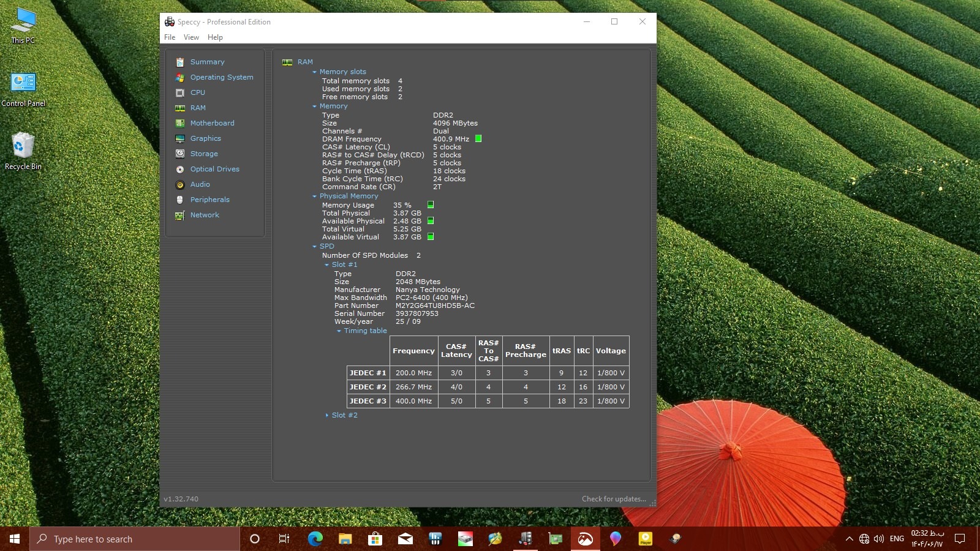Image resolution: width=980 pixels, height=551 pixels.
Task: Open Microsoft Store from taskbar
Action: (375, 539)
